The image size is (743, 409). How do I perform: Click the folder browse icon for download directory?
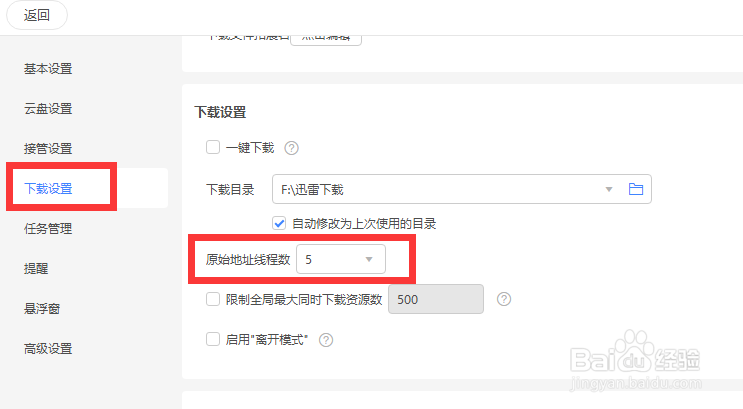634,189
